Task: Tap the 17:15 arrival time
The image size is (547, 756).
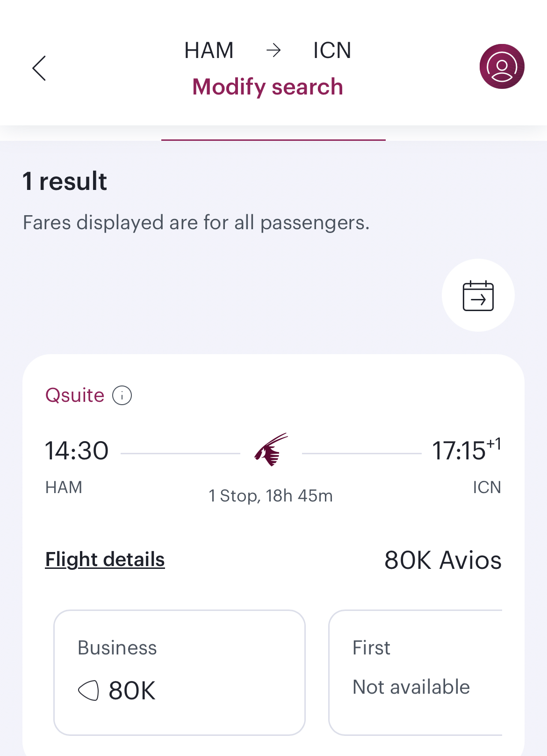Action: [x=460, y=451]
